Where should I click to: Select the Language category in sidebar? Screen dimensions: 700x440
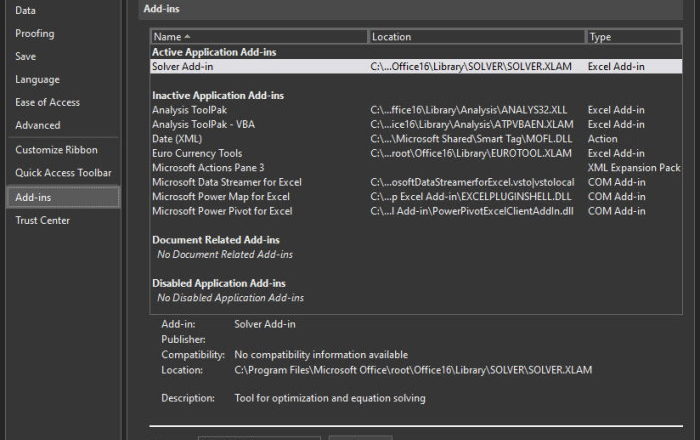click(37, 79)
